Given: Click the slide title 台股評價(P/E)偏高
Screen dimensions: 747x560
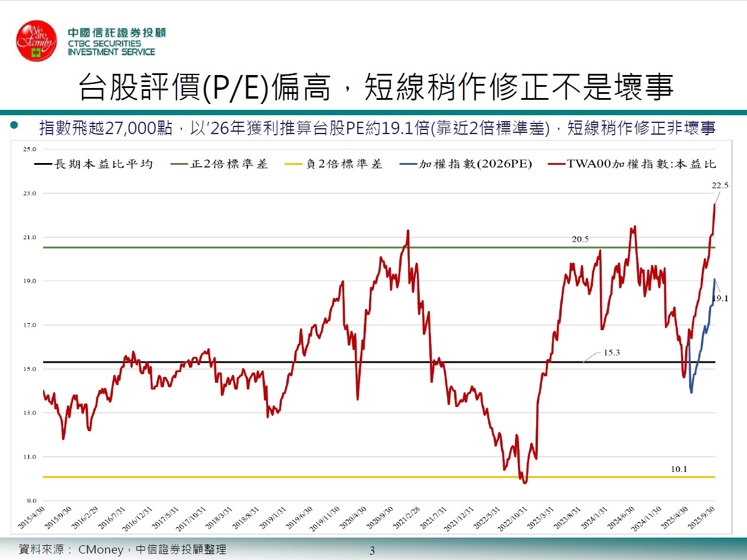Looking at the screenshot, I should pos(376,88).
